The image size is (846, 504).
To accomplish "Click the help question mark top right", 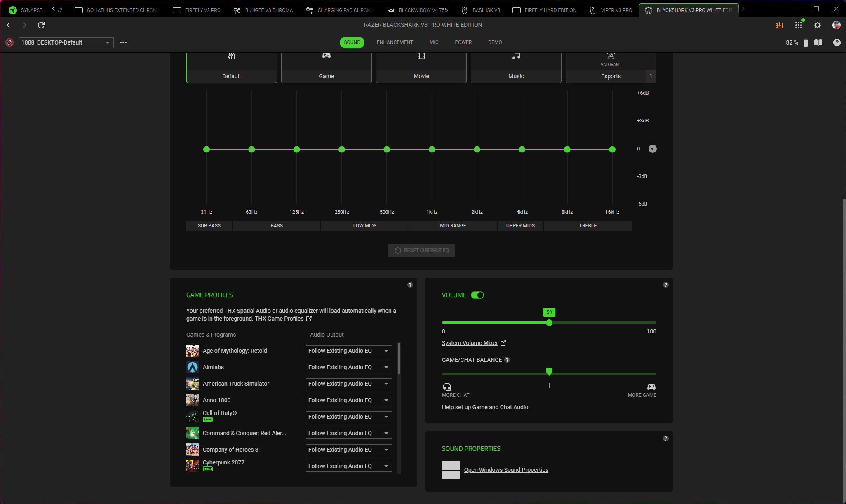I will click(837, 42).
